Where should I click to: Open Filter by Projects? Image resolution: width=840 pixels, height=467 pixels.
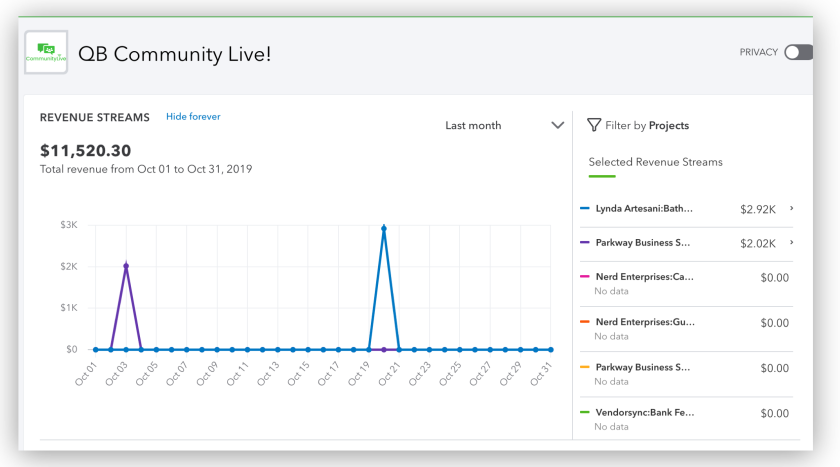pos(647,125)
